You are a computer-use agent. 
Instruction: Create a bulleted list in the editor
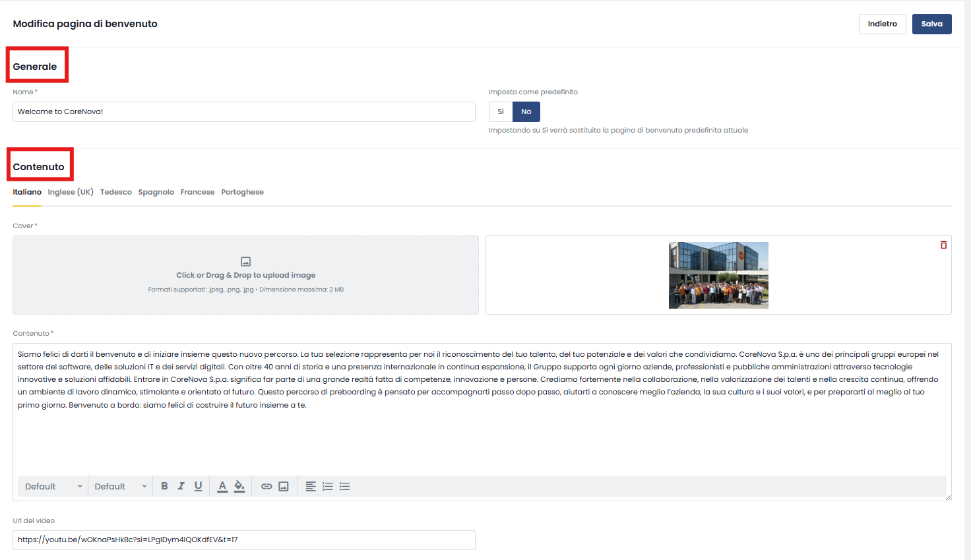tap(345, 486)
